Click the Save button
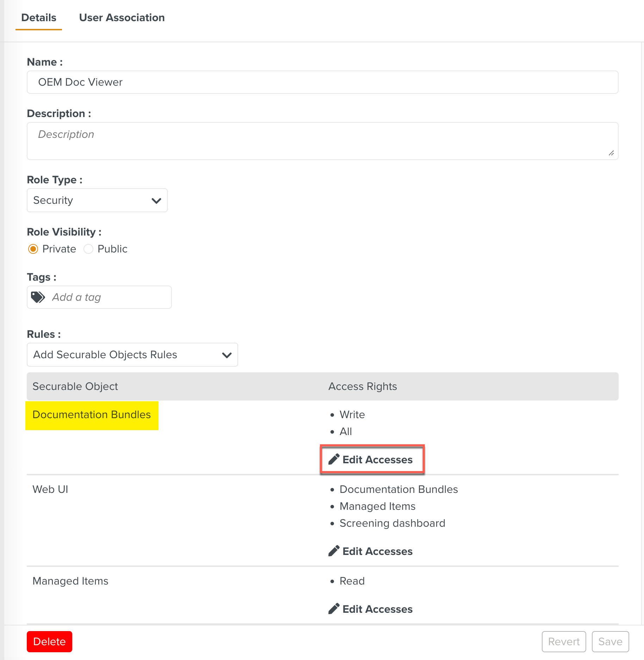Image resolution: width=644 pixels, height=660 pixels. pos(610,642)
